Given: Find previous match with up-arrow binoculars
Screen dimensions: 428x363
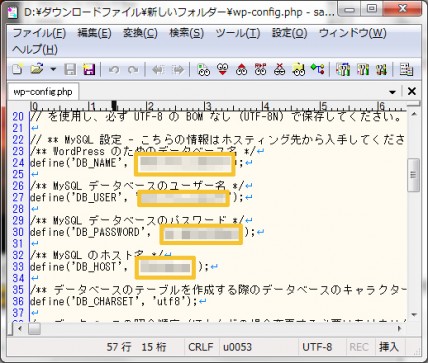Looking at the screenshot, I should (x=242, y=69).
